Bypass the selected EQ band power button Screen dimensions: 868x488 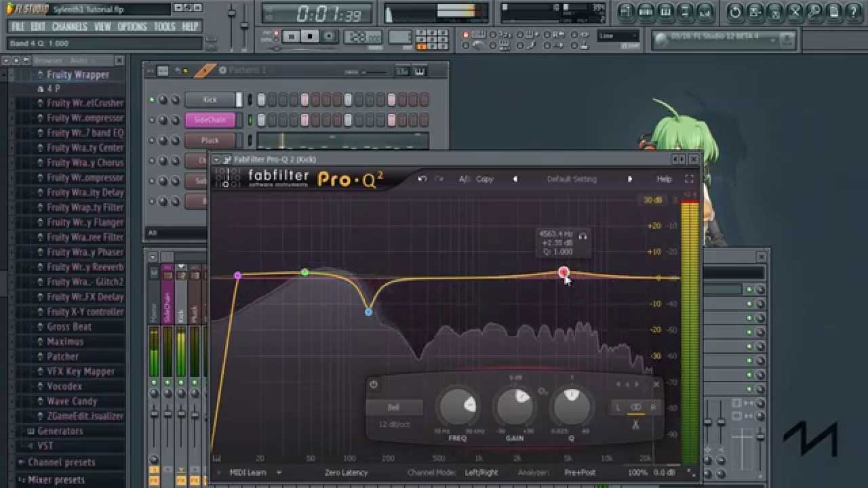[373, 384]
